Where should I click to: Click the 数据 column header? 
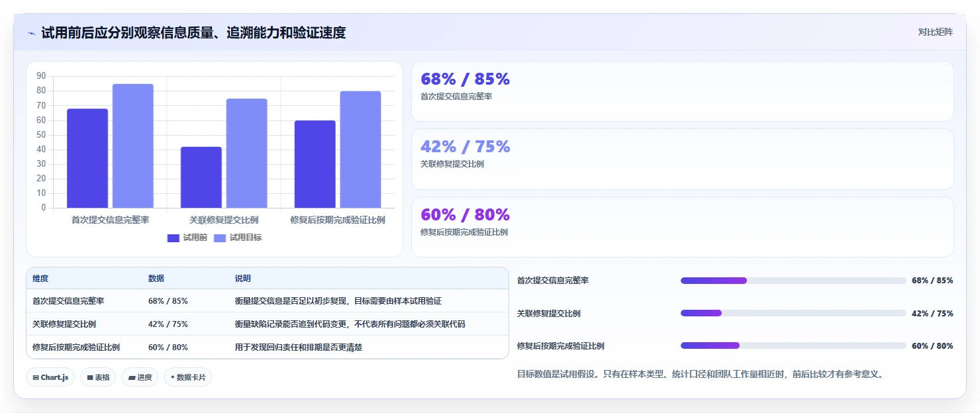point(156,279)
